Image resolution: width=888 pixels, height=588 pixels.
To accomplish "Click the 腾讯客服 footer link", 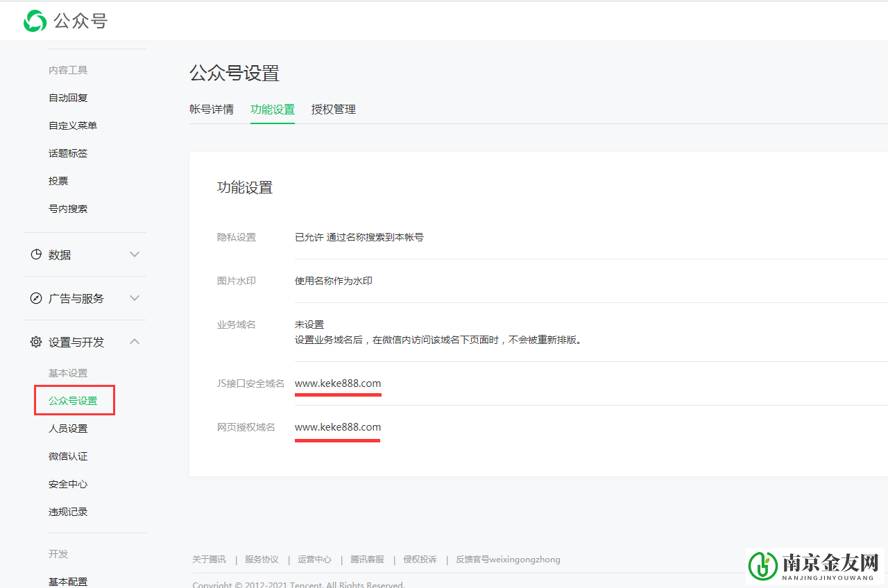I will (x=367, y=559).
